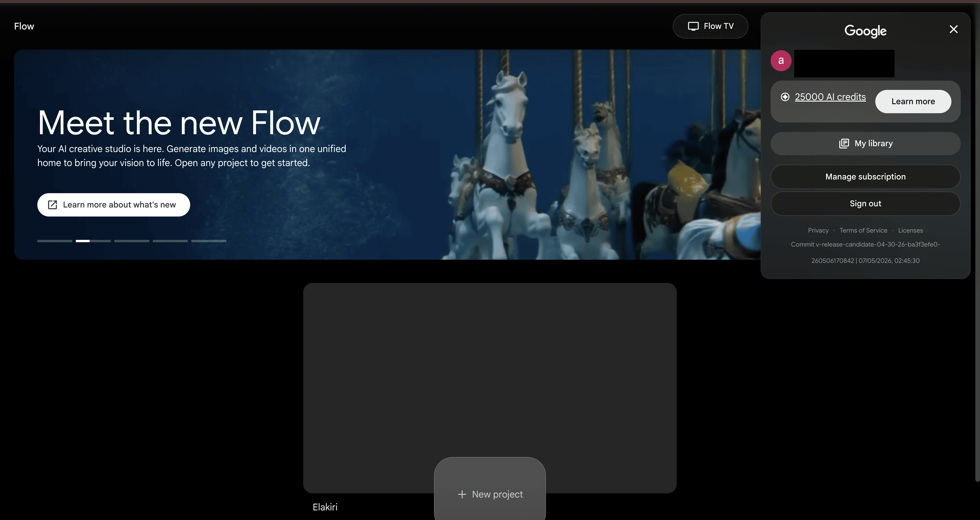Click the My library stack icon
The image size is (980, 520).
[844, 144]
